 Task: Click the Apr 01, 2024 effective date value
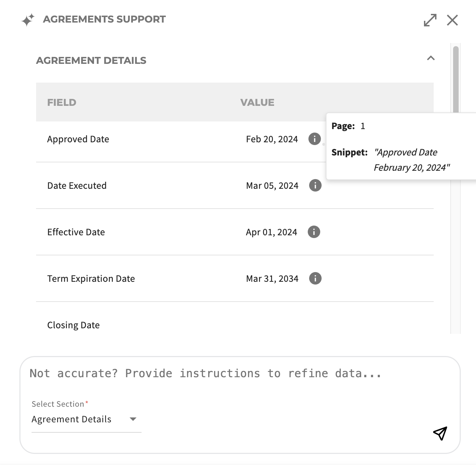coord(271,232)
